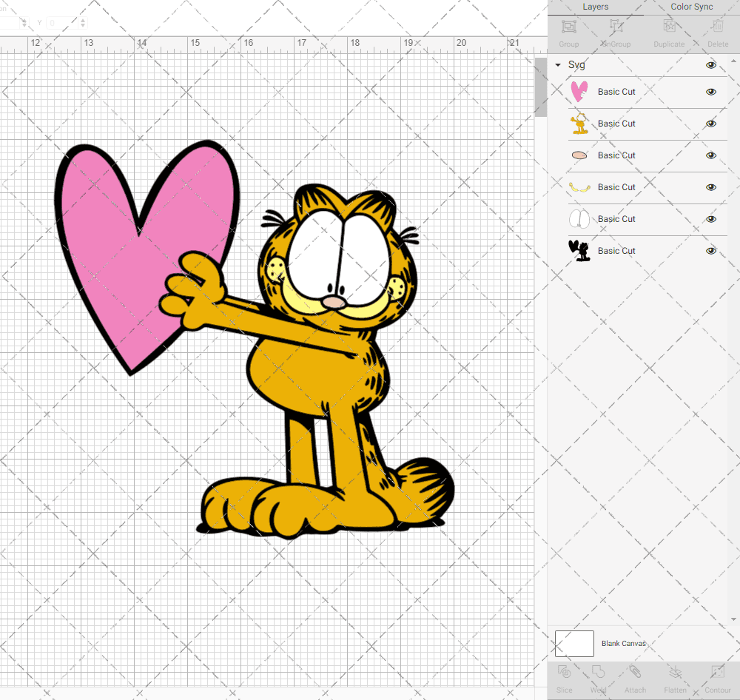Image resolution: width=740 pixels, height=700 pixels.
Task: Click the Y position input field
Action: point(61,23)
